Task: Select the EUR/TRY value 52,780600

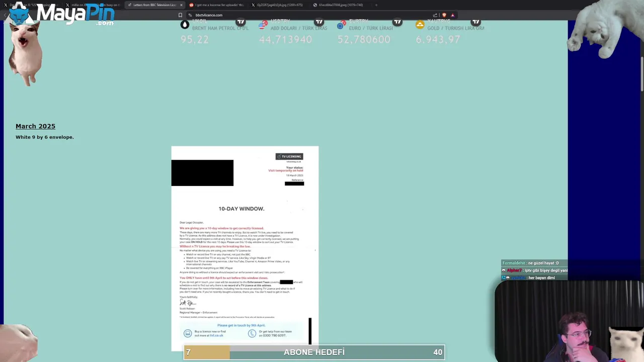Action: [364, 39]
